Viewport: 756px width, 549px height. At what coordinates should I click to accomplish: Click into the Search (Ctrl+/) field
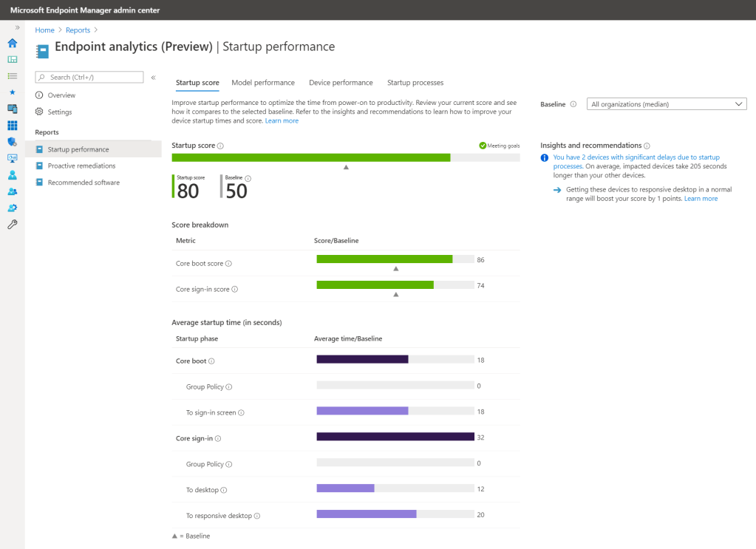(x=94, y=77)
